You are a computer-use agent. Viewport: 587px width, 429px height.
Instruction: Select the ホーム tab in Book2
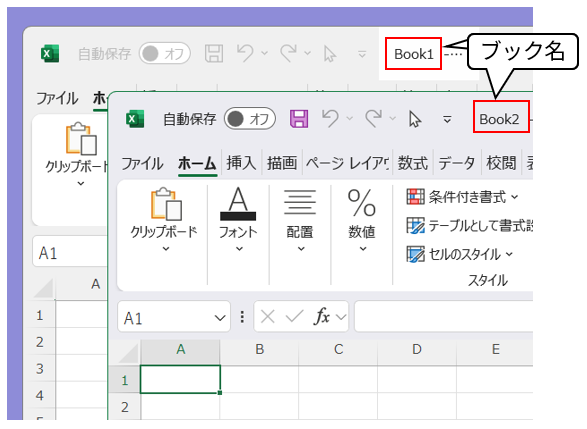(197, 164)
